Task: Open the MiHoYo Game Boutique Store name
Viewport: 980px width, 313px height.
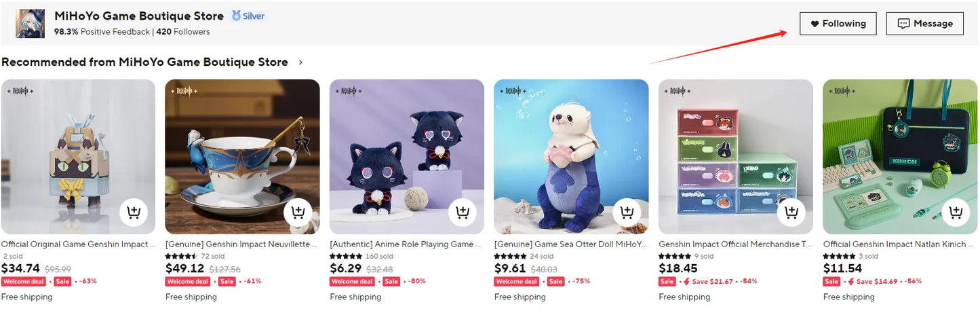Action: tap(139, 16)
